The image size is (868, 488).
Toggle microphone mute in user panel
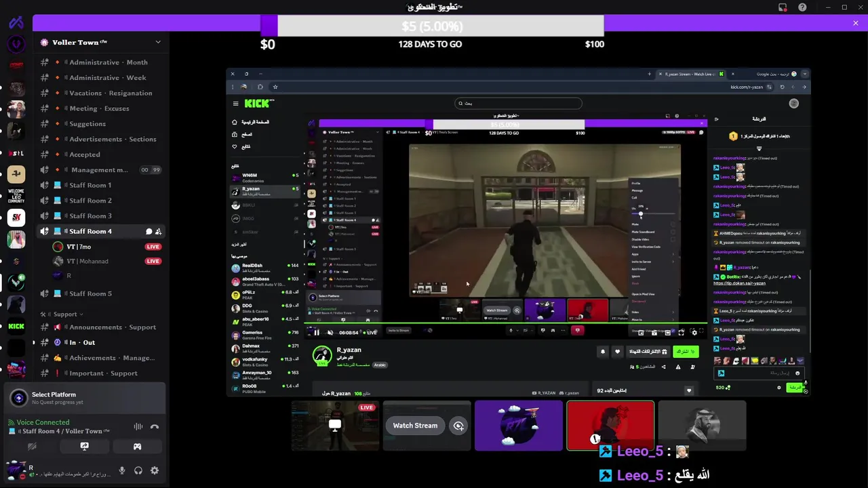(122, 470)
